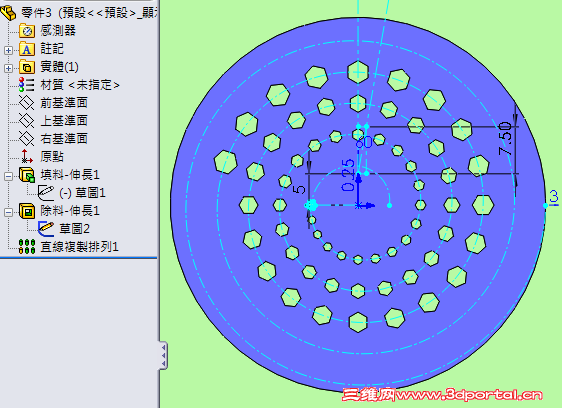Click the 草圖2 sketch pencil icon

(x=46, y=229)
